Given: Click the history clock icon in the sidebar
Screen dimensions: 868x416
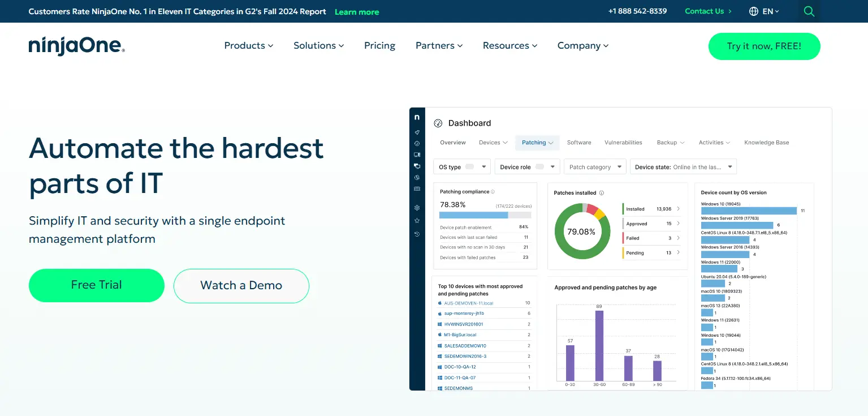Looking at the screenshot, I should [417, 234].
